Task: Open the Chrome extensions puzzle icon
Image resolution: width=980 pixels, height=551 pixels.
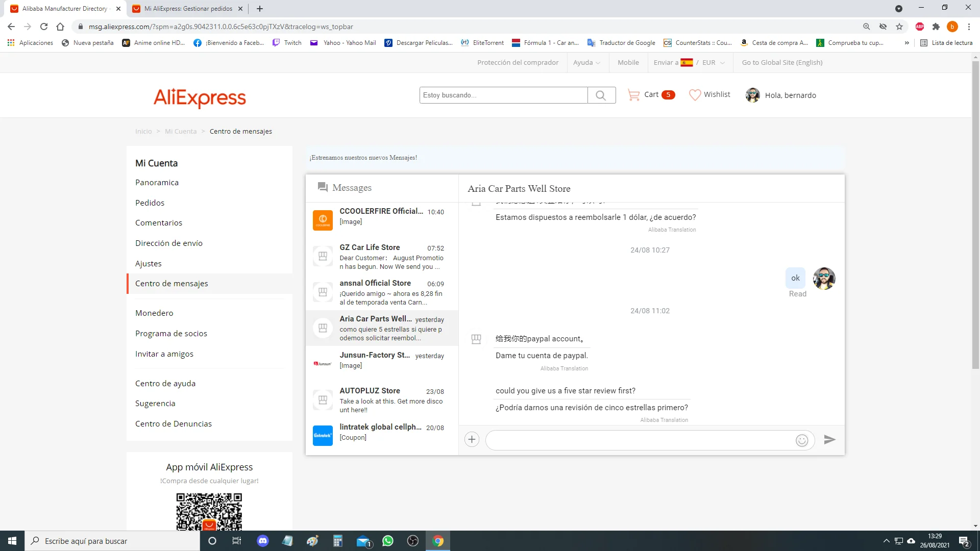Action: coord(936,27)
